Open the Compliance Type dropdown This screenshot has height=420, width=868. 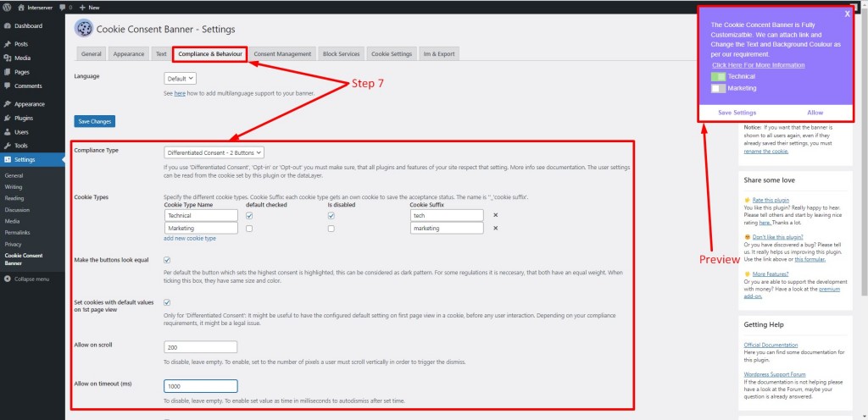[x=214, y=152]
